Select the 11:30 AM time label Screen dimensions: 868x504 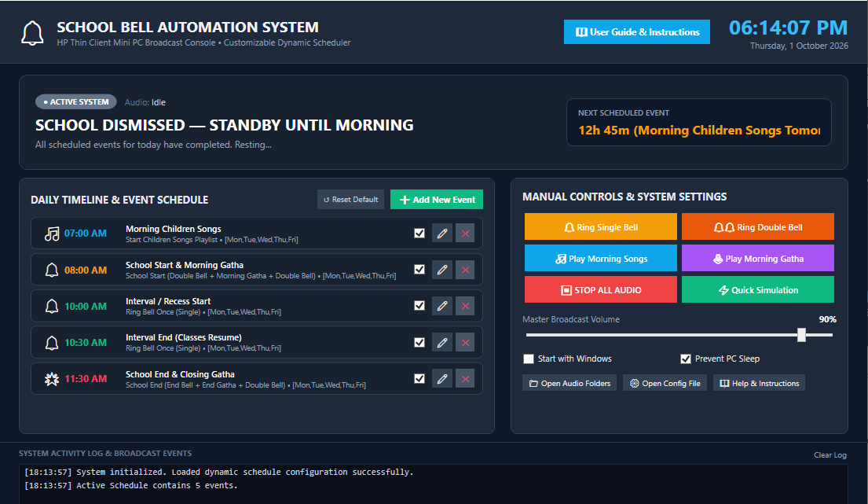point(86,379)
